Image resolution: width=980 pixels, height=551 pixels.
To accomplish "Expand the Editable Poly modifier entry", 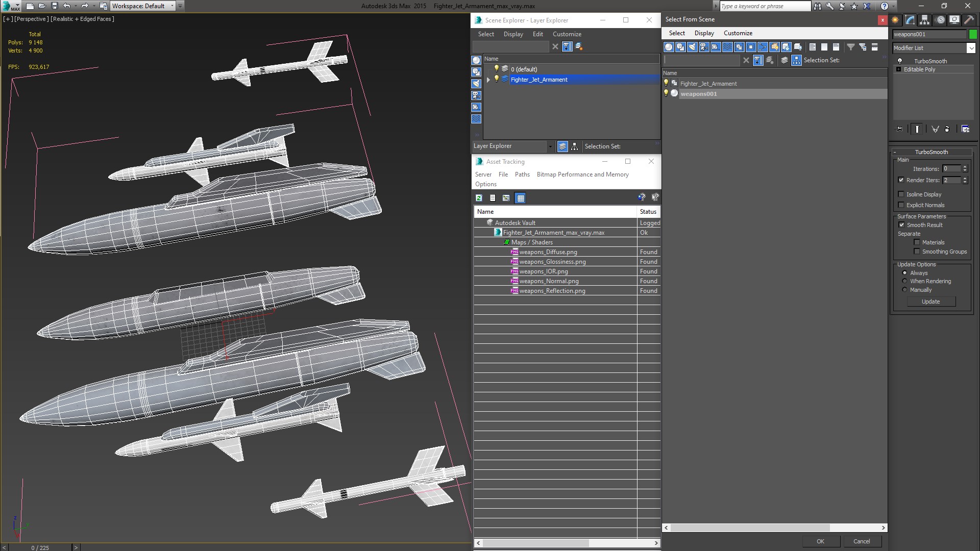I will click(x=898, y=69).
